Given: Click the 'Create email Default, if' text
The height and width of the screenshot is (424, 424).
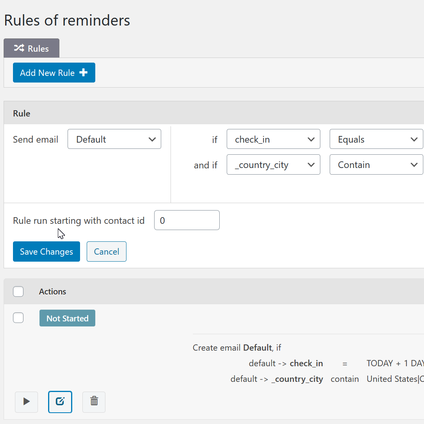Looking at the screenshot, I should pyautogui.click(x=237, y=348).
